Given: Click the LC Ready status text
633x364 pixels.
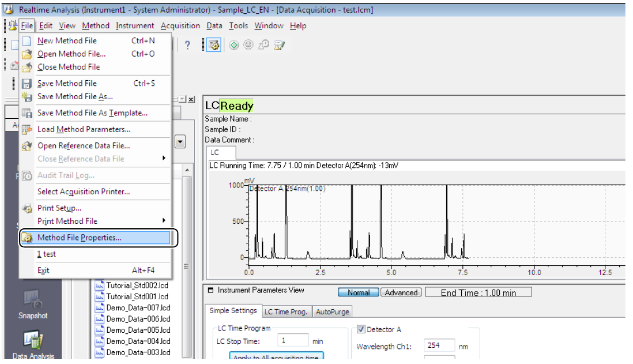Looking at the screenshot, I should (x=229, y=106).
